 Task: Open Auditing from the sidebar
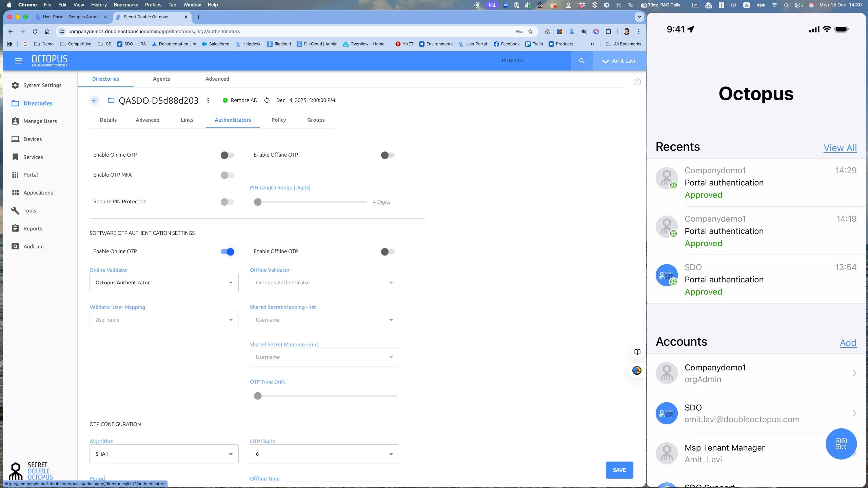(x=33, y=246)
